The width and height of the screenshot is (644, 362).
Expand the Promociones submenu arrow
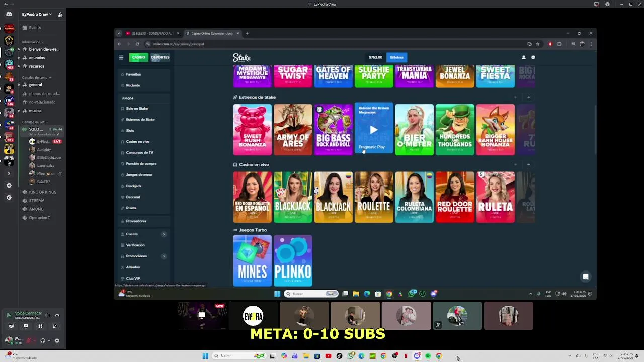(164, 256)
